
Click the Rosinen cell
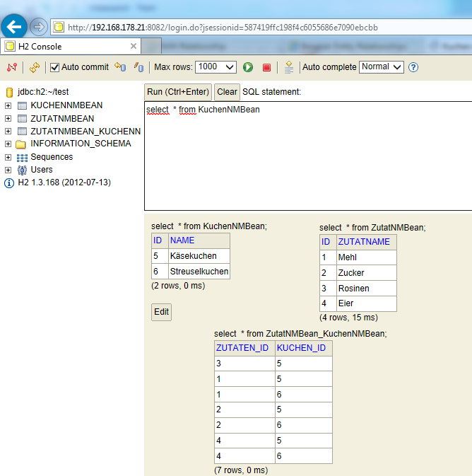(367, 289)
